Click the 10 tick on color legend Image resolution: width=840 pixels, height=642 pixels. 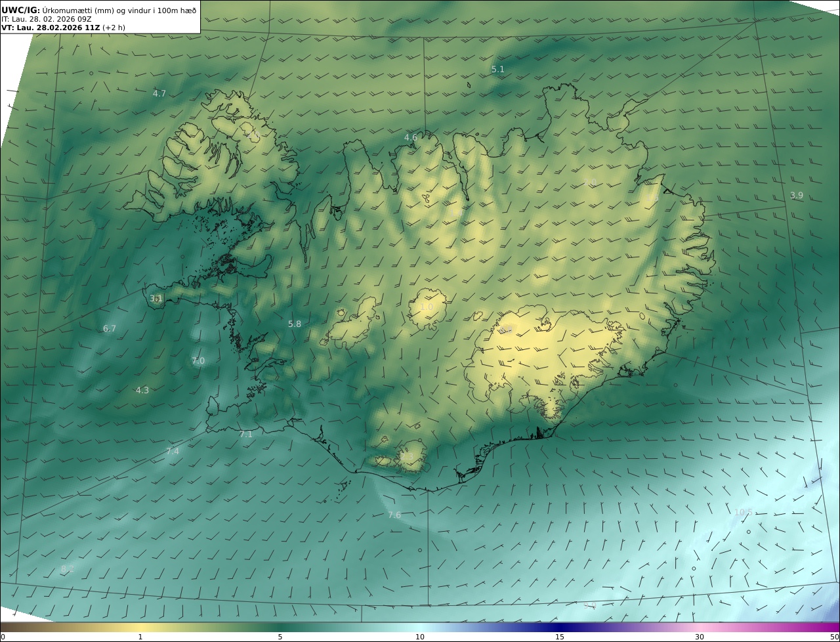pos(420,636)
